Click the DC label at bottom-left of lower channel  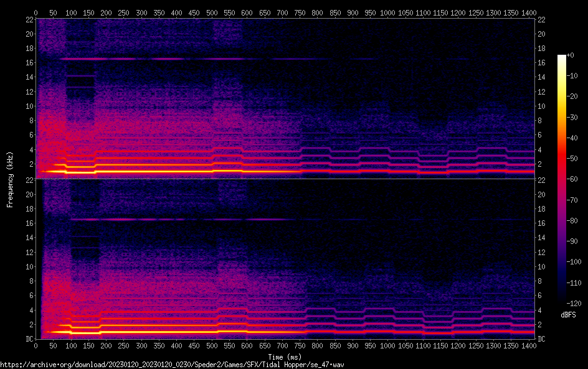pyautogui.click(x=28, y=339)
